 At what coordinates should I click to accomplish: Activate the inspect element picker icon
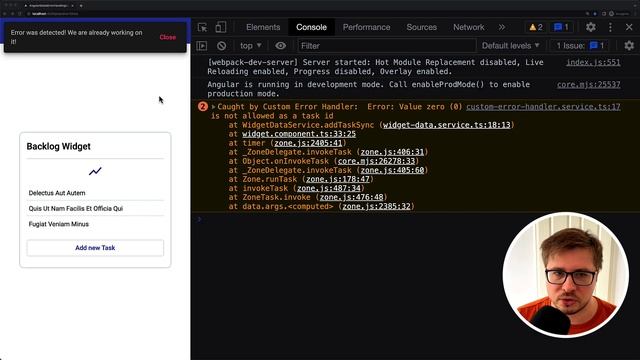[x=202, y=27]
